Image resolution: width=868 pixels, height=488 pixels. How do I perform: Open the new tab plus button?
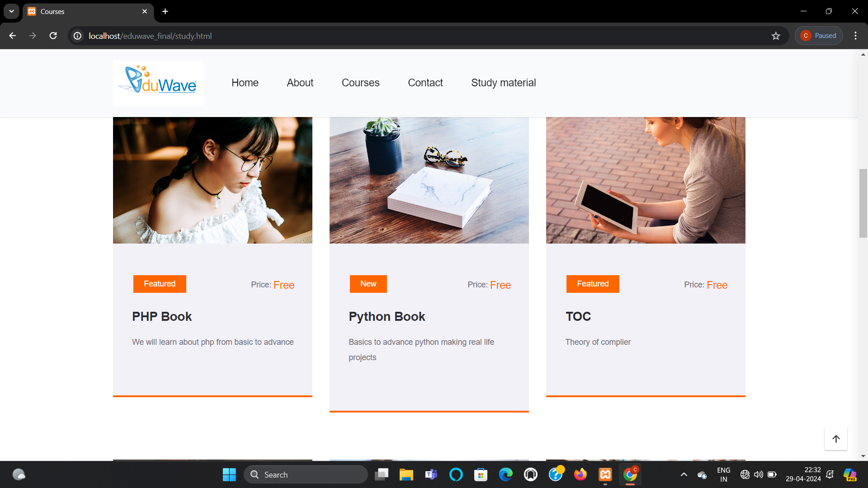[165, 11]
